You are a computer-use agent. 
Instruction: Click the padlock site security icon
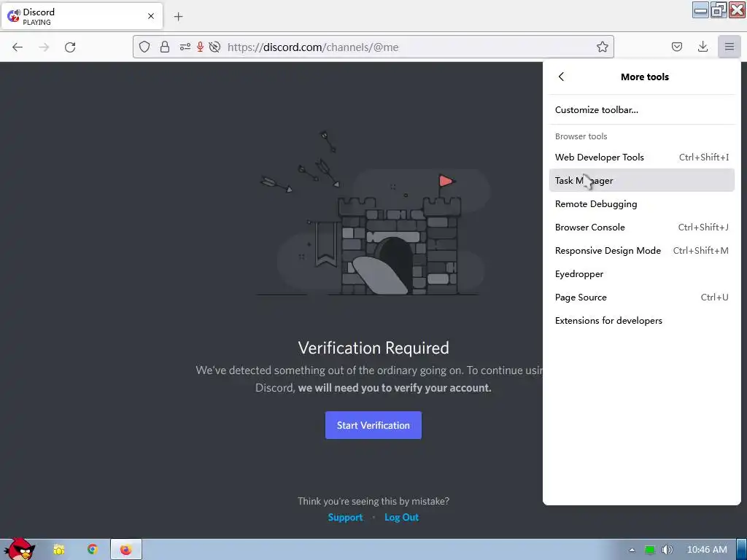165,47
